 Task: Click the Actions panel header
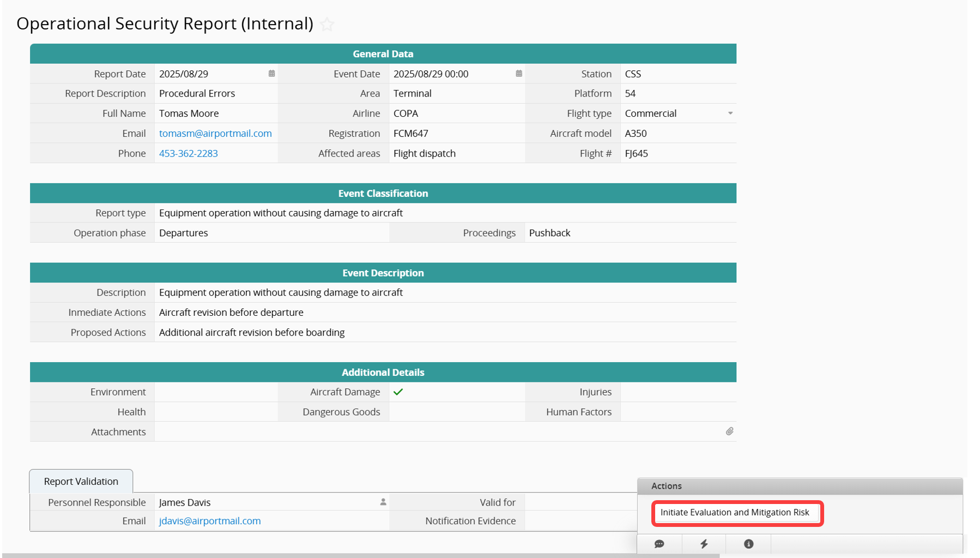[799, 486]
